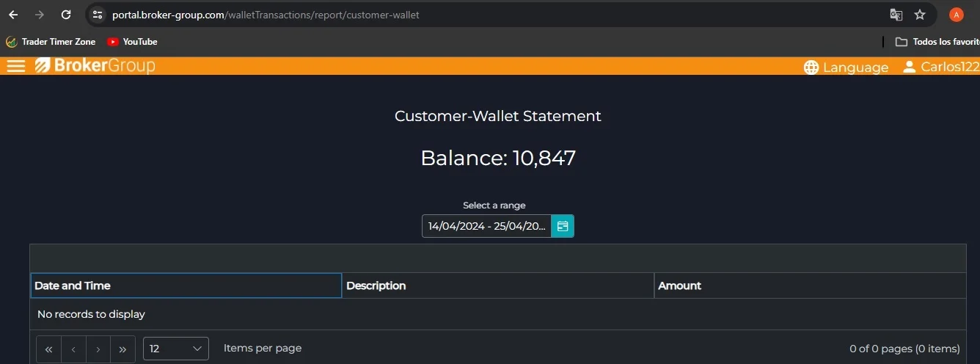Open the hamburger menu in BrokerGroup header

tap(15, 66)
